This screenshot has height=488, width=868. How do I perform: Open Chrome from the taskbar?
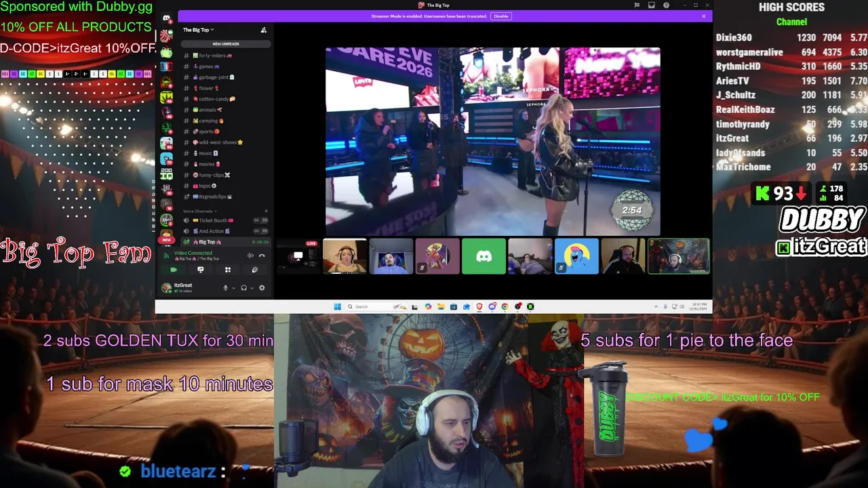point(505,306)
